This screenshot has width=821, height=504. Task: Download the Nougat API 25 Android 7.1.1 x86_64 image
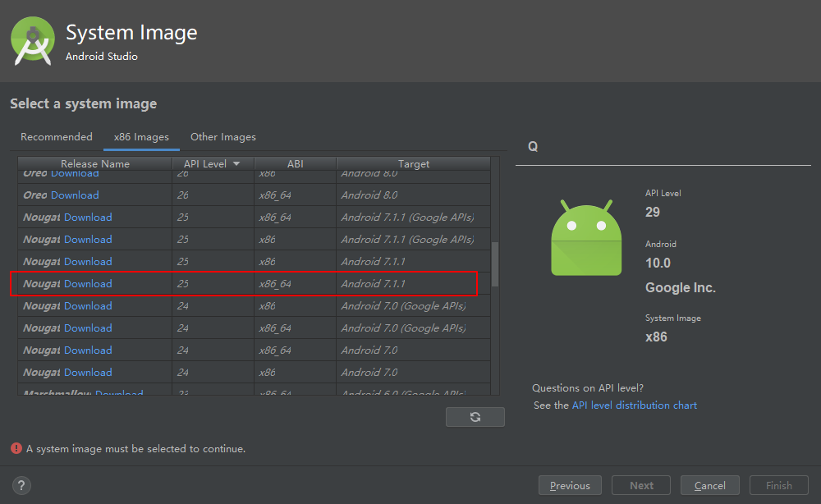(88, 283)
